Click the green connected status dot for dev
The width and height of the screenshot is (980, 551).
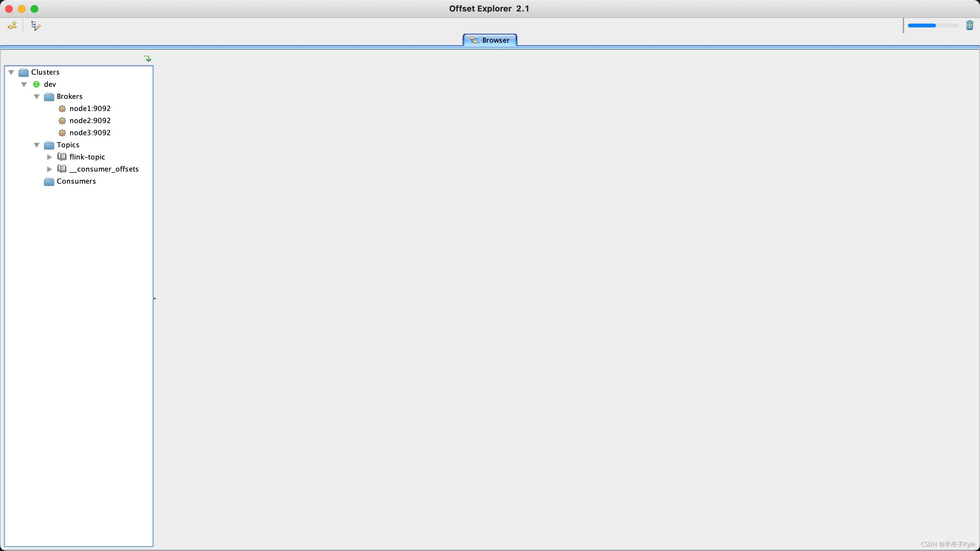click(x=37, y=84)
